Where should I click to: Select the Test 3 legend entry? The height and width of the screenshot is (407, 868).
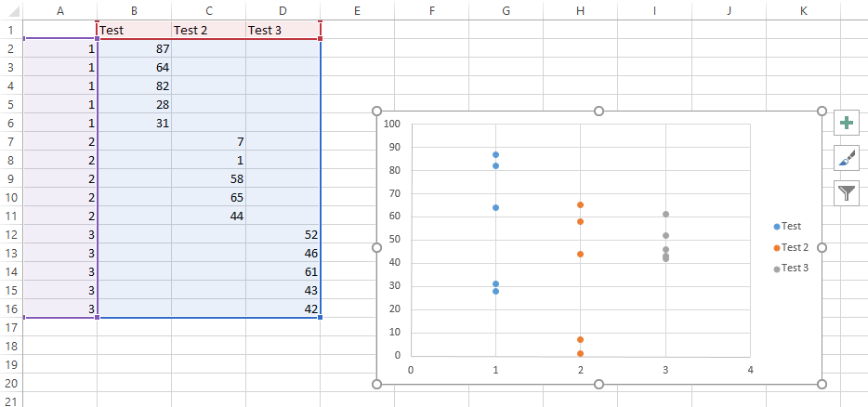pos(792,269)
